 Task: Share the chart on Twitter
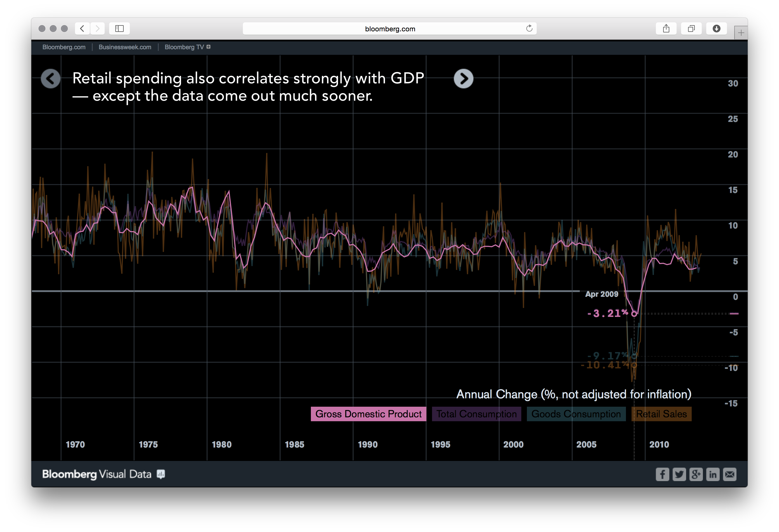pyautogui.click(x=679, y=474)
